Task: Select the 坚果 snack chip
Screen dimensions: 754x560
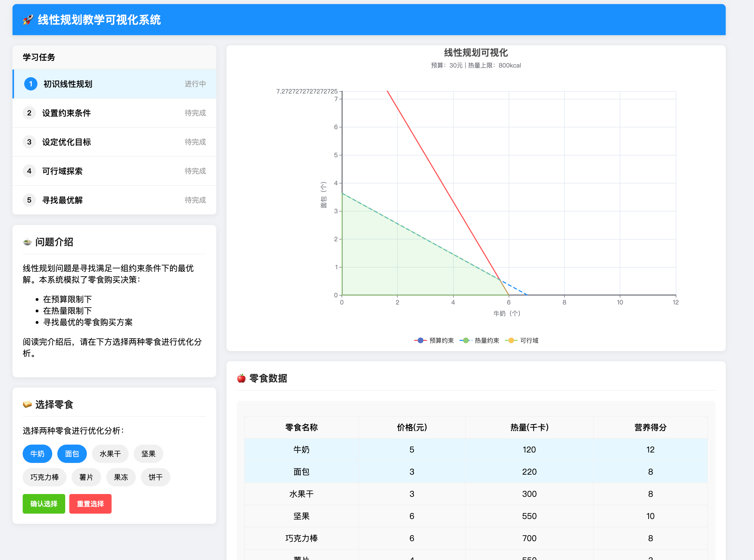Action: click(148, 454)
